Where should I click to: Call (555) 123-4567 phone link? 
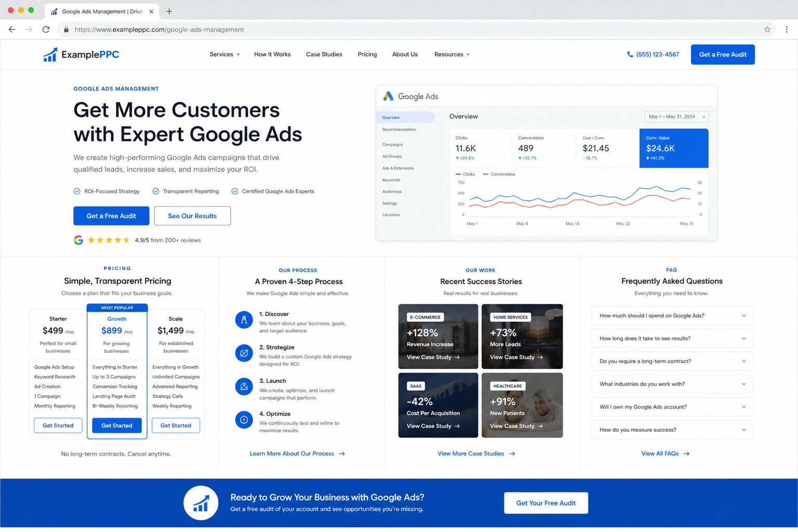[x=657, y=55]
